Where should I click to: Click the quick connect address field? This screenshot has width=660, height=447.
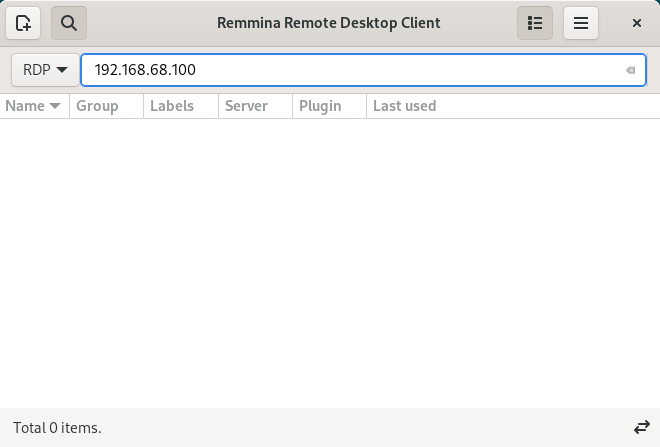click(x=350, y=70)
